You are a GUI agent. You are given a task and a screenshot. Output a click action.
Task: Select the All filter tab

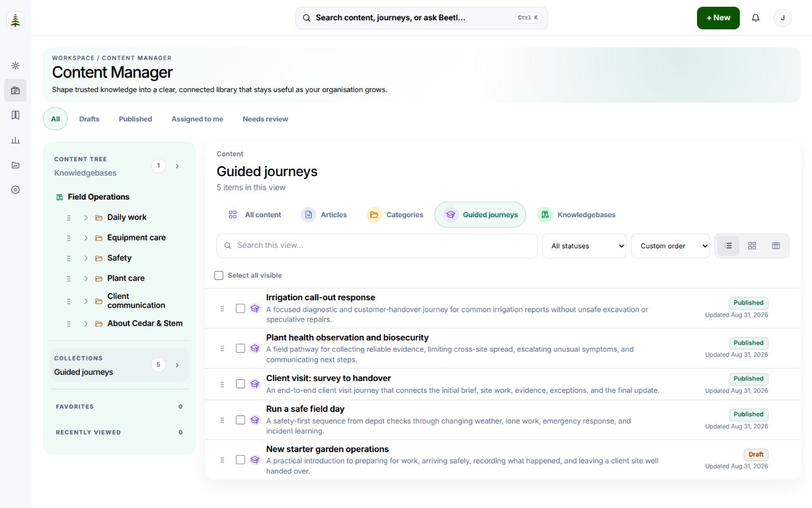55,119
